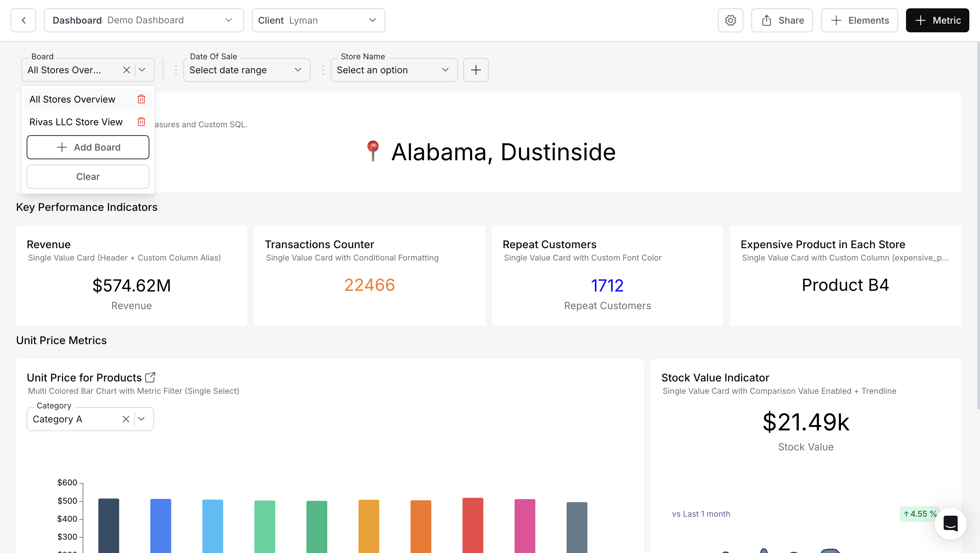Open Unit Price for Products in external view
980x553 pixels.
150,377
